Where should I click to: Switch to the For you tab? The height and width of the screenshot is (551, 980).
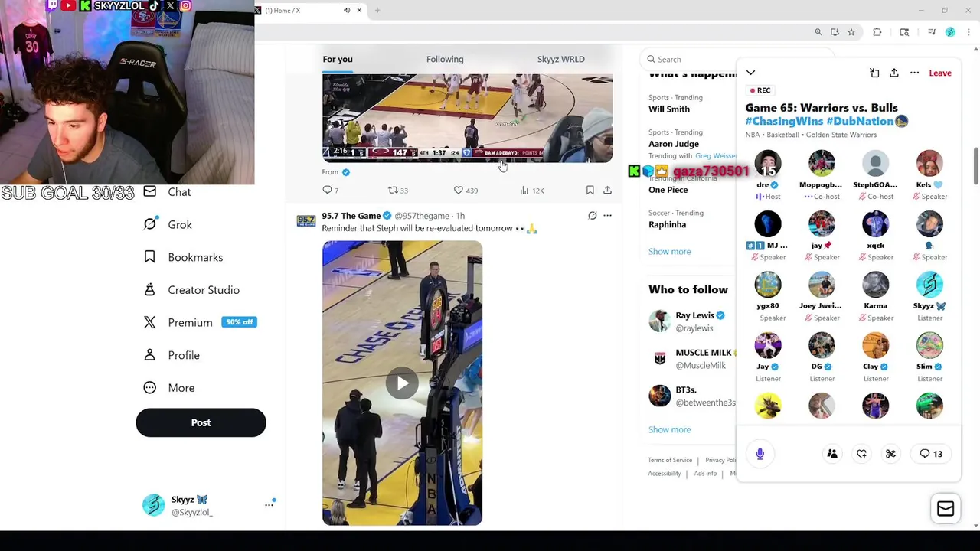[x=338, y=59]
